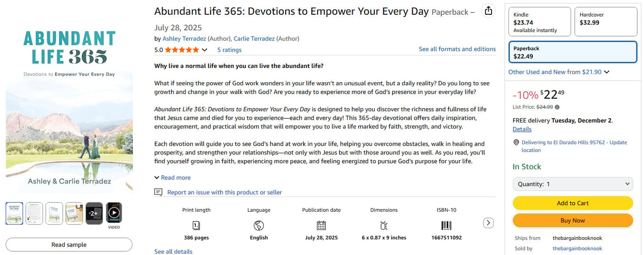Image resolution: width=644 pixels, height=255 pixels.
Task: Open the Quantity dropdown
Action: (x=572, y=184)
